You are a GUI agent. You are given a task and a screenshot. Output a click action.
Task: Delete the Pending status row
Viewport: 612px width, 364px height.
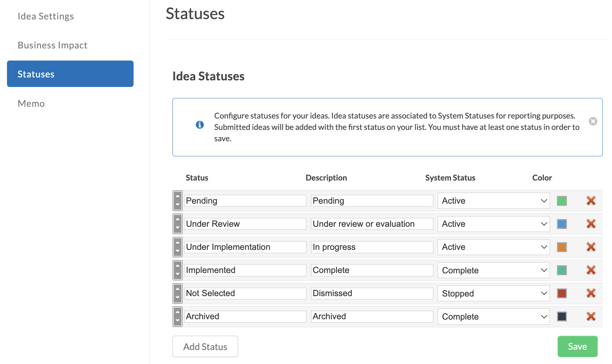tap(591, 201)
